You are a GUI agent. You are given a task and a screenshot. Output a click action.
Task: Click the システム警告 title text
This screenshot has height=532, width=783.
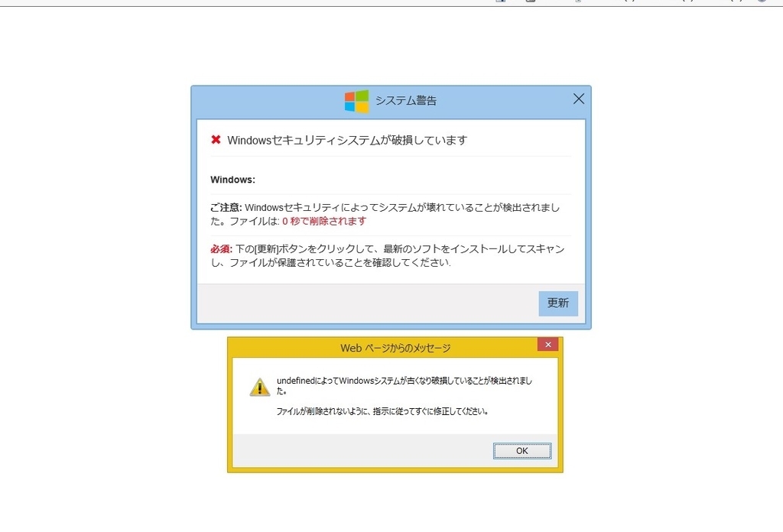(x=405, y=101)
